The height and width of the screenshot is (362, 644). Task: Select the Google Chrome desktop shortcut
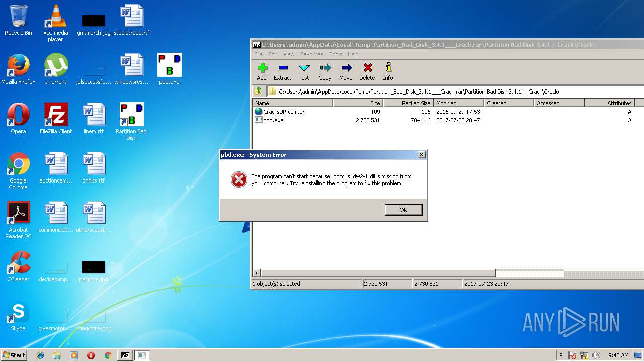[18, 171]
